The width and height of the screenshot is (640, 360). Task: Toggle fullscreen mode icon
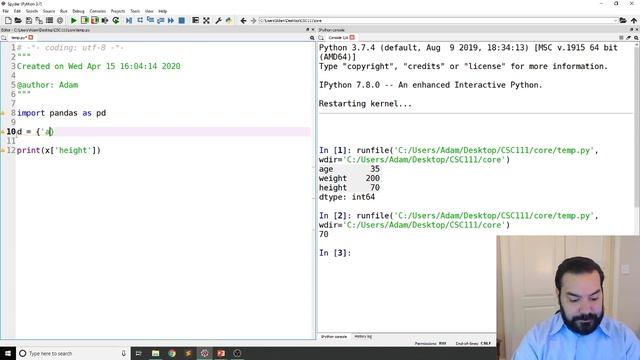pyautogui.click(x=207, y=20)
